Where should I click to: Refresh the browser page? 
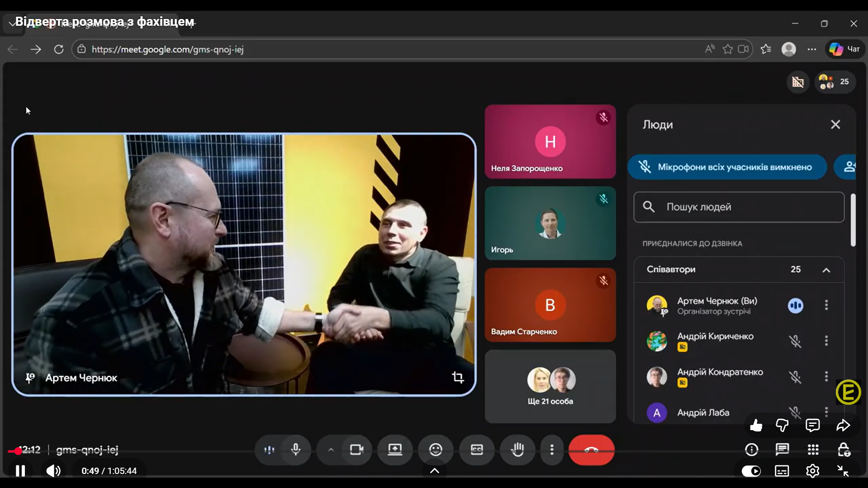click(59, 49)
